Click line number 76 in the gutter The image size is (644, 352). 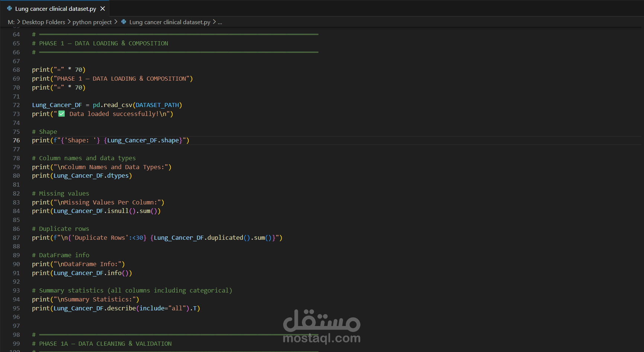[x=16, y=141]
